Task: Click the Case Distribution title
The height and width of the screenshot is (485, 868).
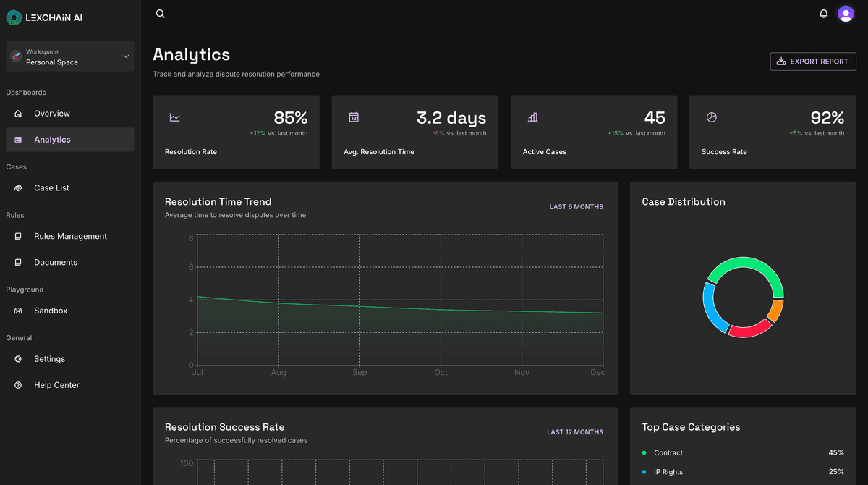Action: pos(684,202)
